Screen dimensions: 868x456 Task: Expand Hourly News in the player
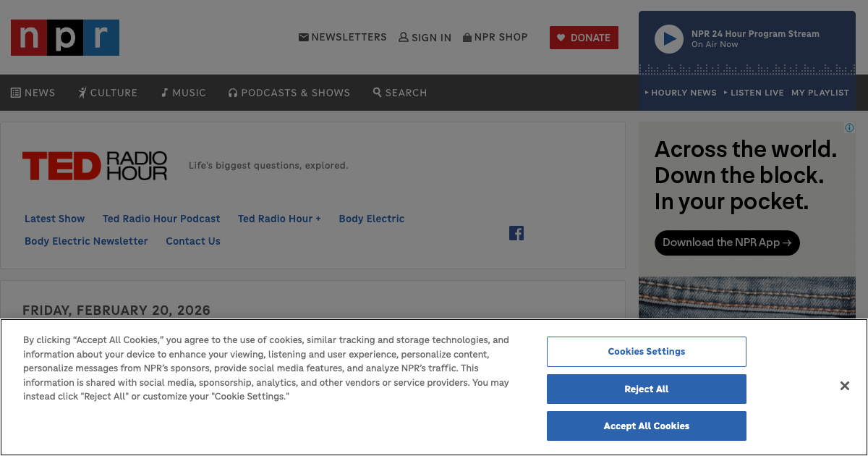[x=681, y=93]
